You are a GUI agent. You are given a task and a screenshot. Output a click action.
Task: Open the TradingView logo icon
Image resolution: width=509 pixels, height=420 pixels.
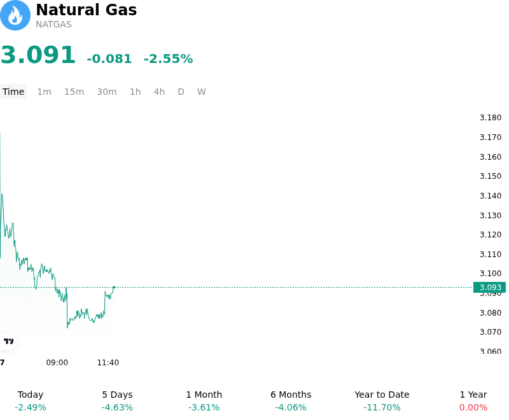pos(8,341)
